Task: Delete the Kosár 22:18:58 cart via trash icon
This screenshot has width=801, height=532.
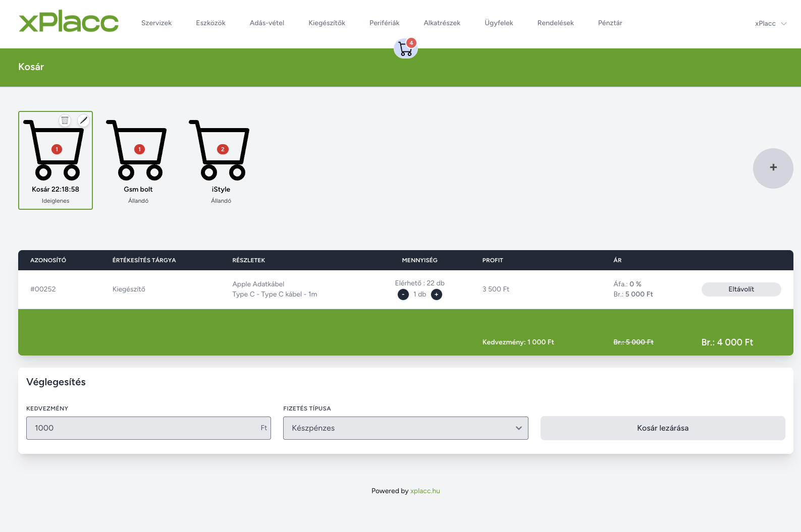Action: coord(65,120)
